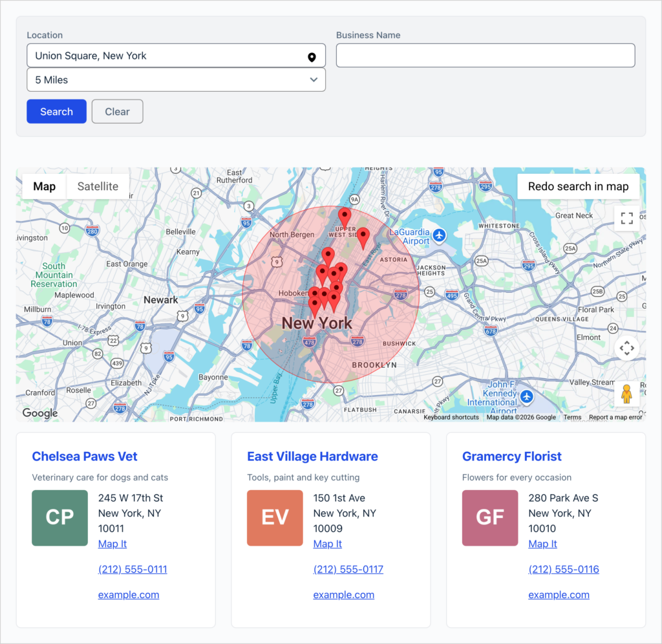Open example.com link for East Village Hardware
The image size is (662, 644).
344,595
